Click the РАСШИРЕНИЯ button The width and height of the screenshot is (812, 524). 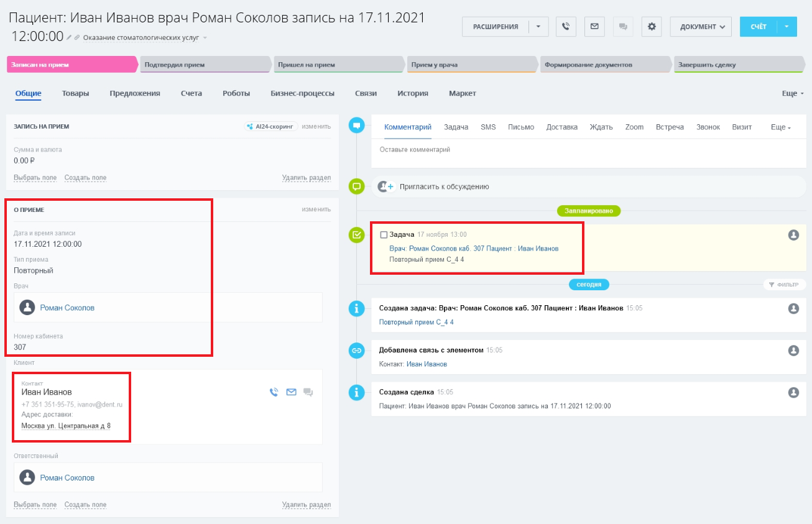[x=496, y=27]
